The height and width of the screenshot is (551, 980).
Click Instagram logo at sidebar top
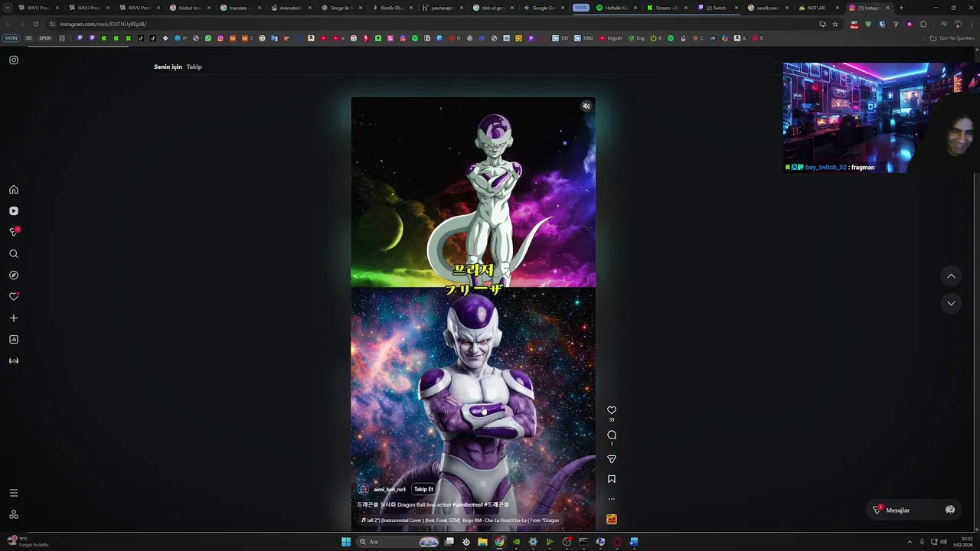(x=14, y=60)
